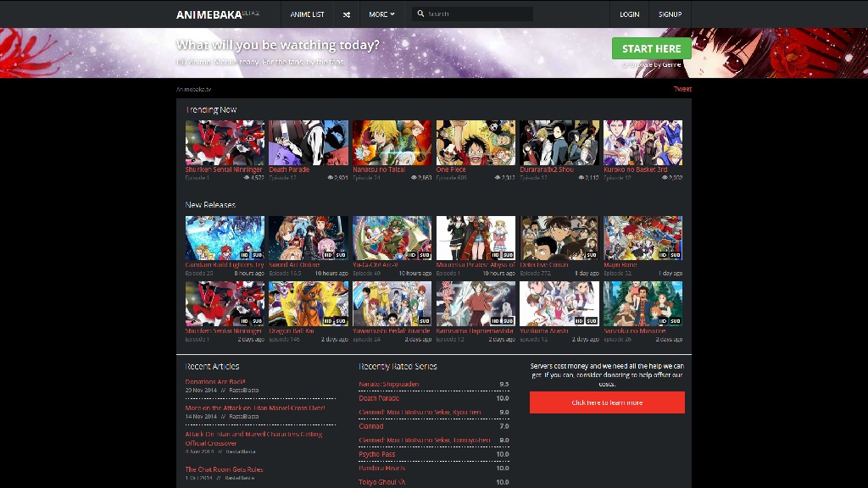Click HD badge on Gundam Build Fighters thumbnail
Screen dimensions: 868x488
[245, 255]
